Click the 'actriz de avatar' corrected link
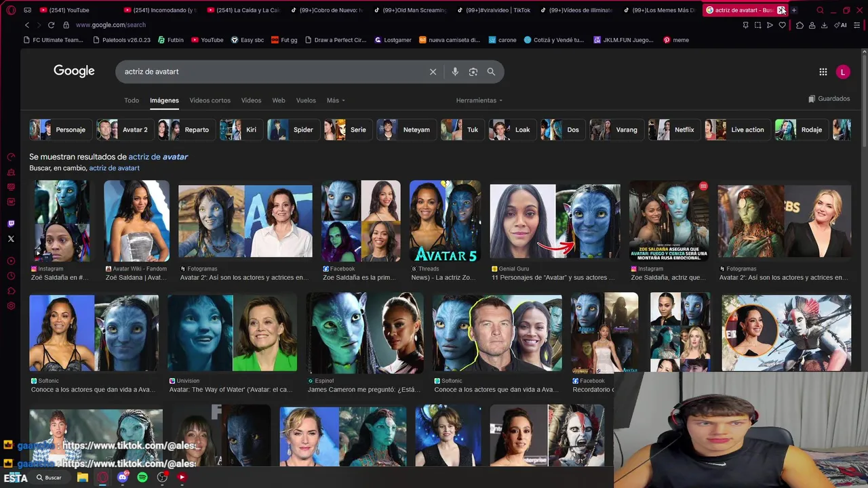868x488 pixels. point(158,157)
